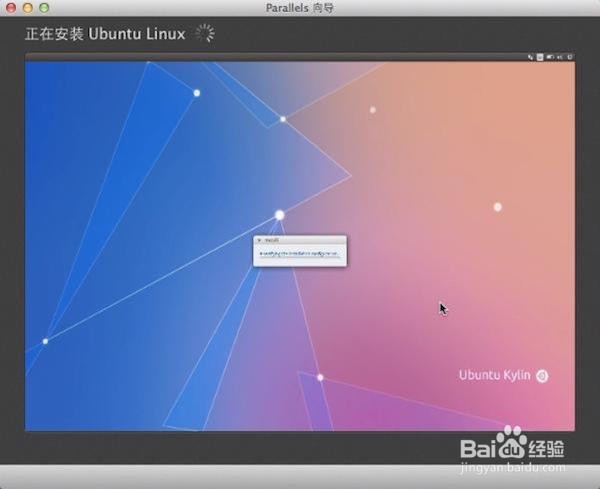Click the "正在安装 Ubuntu Linux" heading
600x489 pixels.
pyautogui.click(x=105, y=34)
